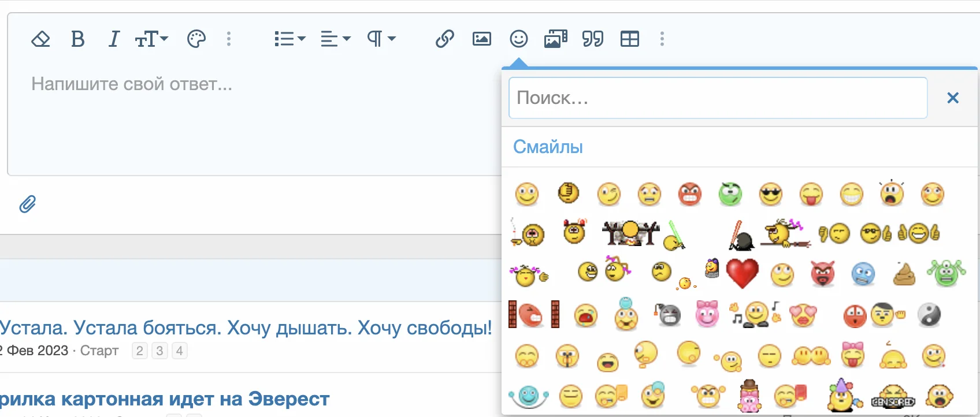Insert a table
This screenshot has width=980, height=417.
tap(630, 39)
